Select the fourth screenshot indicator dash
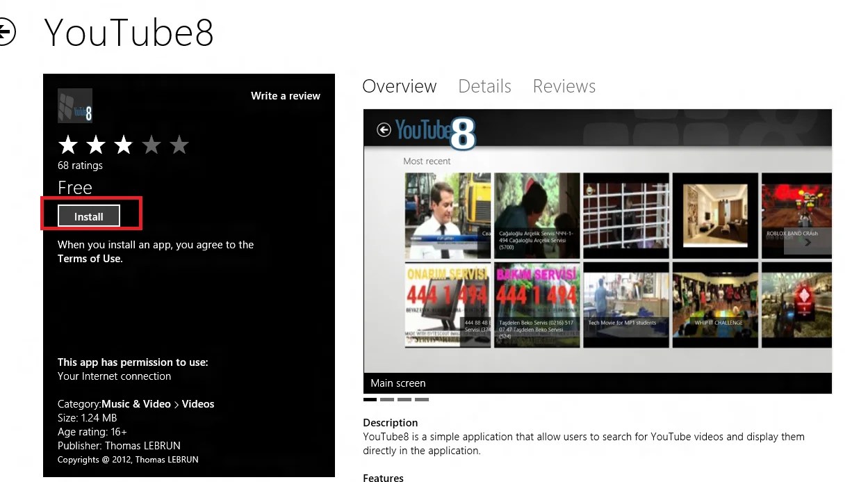The image size is (868, 482). click(x=422, y=400)
